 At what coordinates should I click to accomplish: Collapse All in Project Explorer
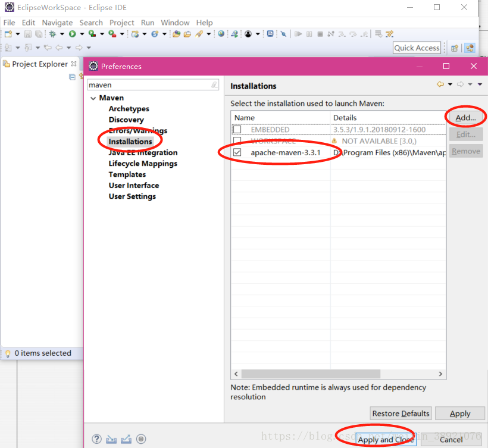point(72,77)
